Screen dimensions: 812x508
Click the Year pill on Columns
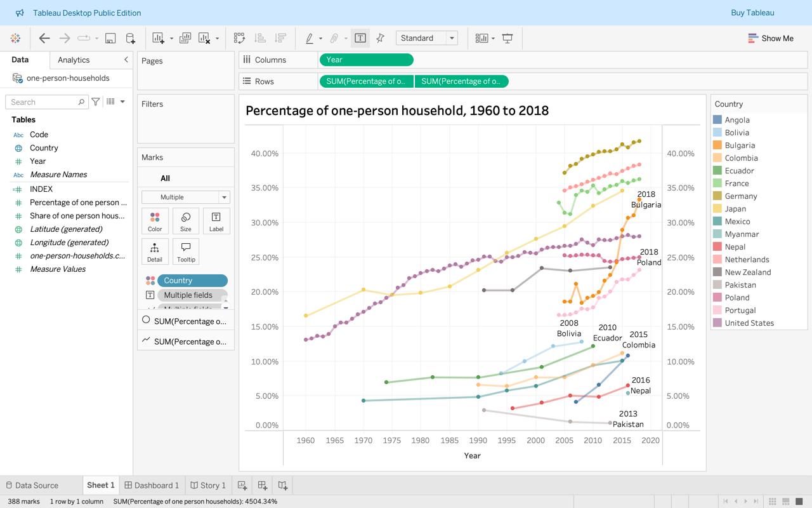(x=366, y=60)
